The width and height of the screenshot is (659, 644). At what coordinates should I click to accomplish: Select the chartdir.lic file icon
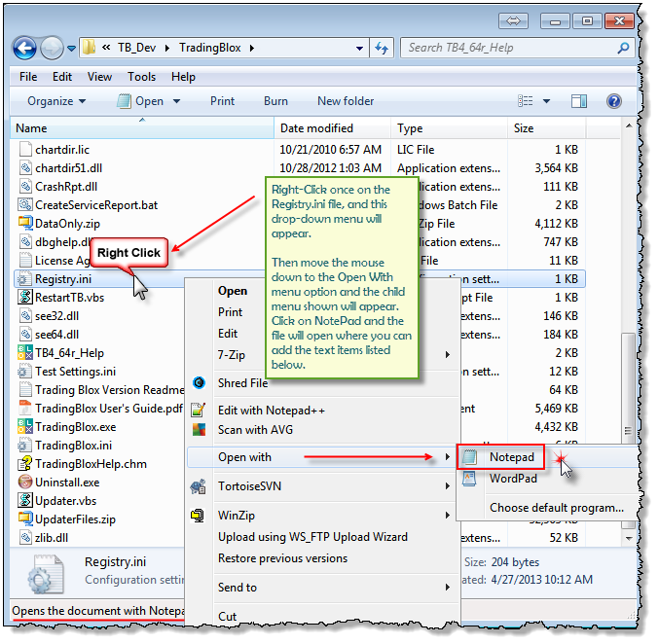click(25, 150)
